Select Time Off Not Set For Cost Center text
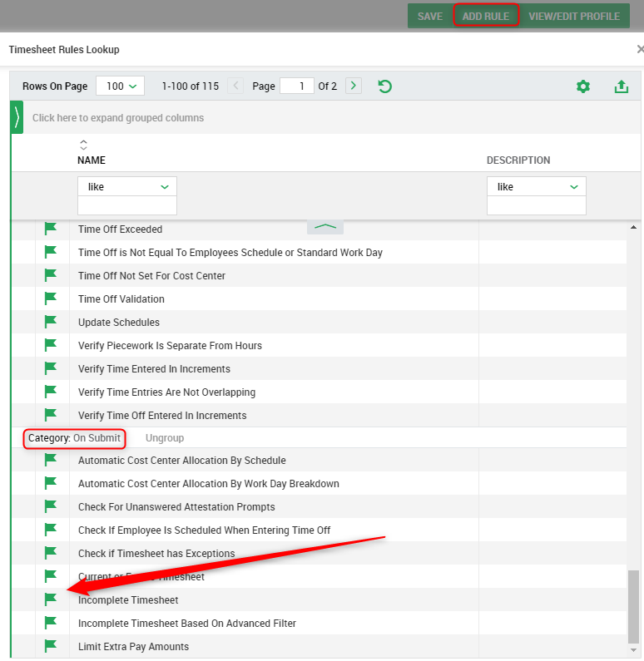Screen dimensions: 644x661 point(151,276)
